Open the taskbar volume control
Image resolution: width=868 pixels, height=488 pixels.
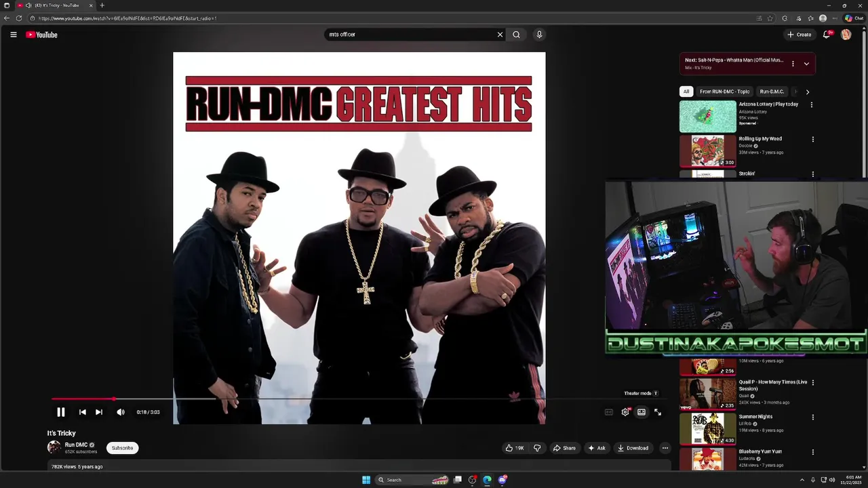[833, 480]
